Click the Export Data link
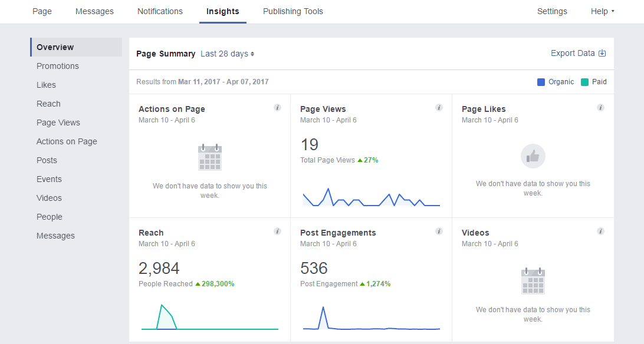Screen dimensions: 644x344 pos(571,53)
